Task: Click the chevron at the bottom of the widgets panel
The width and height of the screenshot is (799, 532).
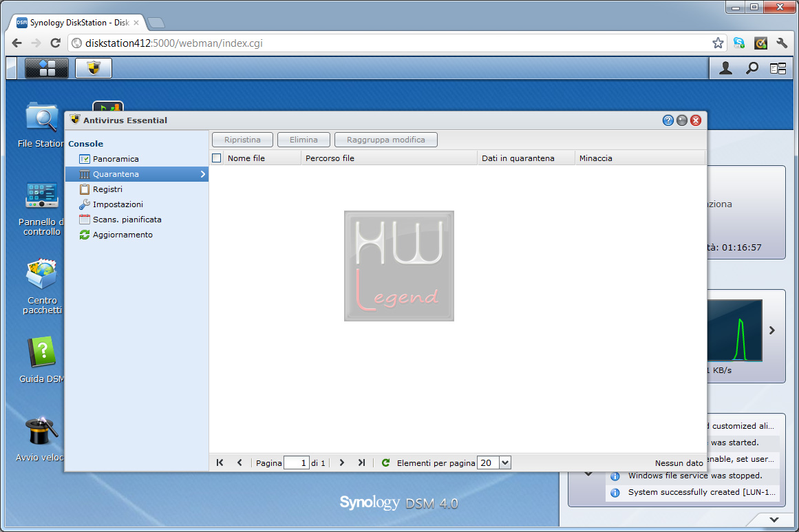Action: click(x=774, y=520)
